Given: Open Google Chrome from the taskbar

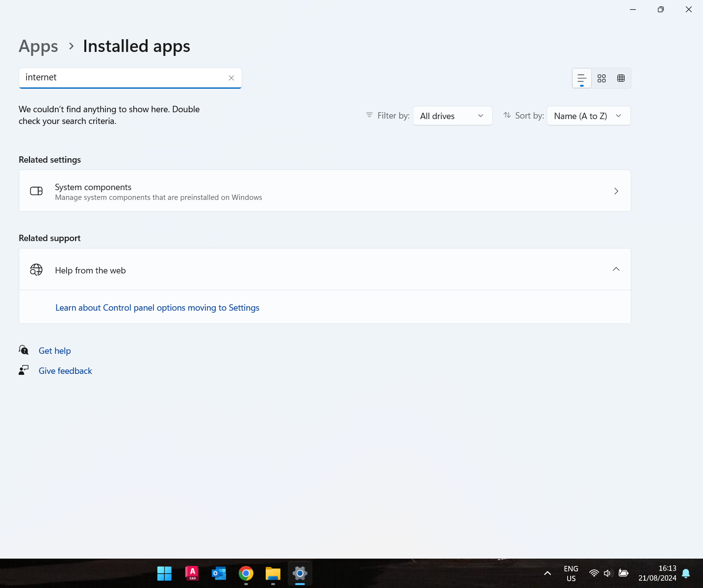Looking at the screenshot, I should tap(246, 573).
